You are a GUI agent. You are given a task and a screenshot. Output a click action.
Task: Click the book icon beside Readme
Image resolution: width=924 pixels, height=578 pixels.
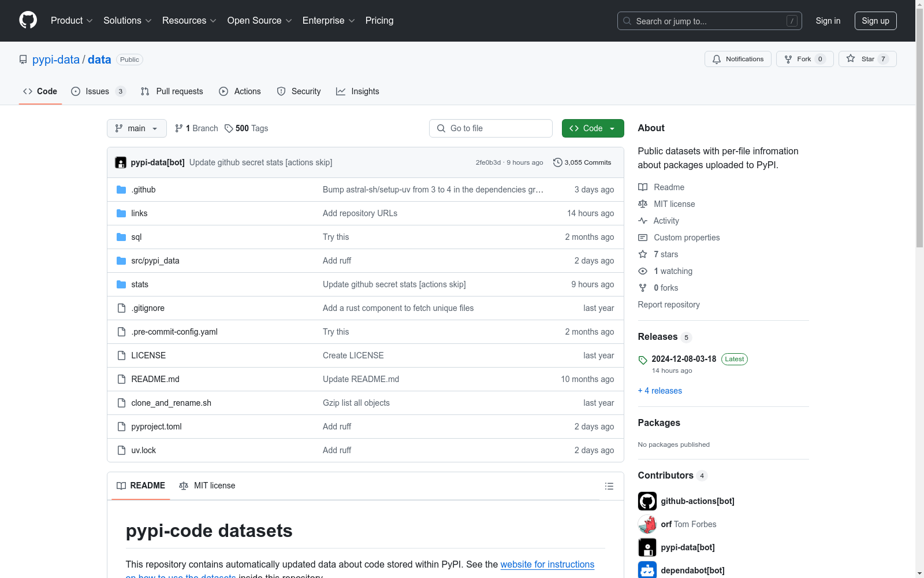coord(643,187)
